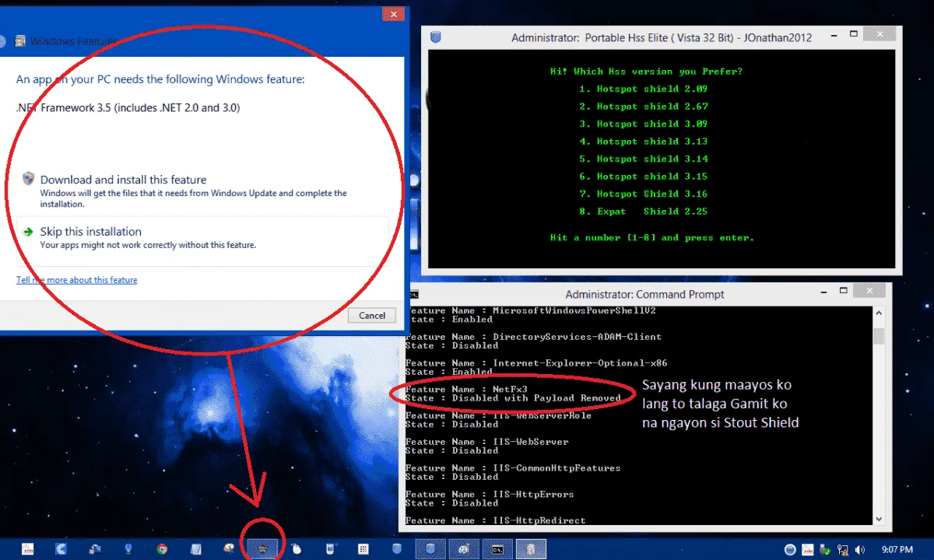934x560 pixels.
Task: Click 'Feature Name : Internet-Explorer-Optional-x86' line
Action: coord(536,363)
